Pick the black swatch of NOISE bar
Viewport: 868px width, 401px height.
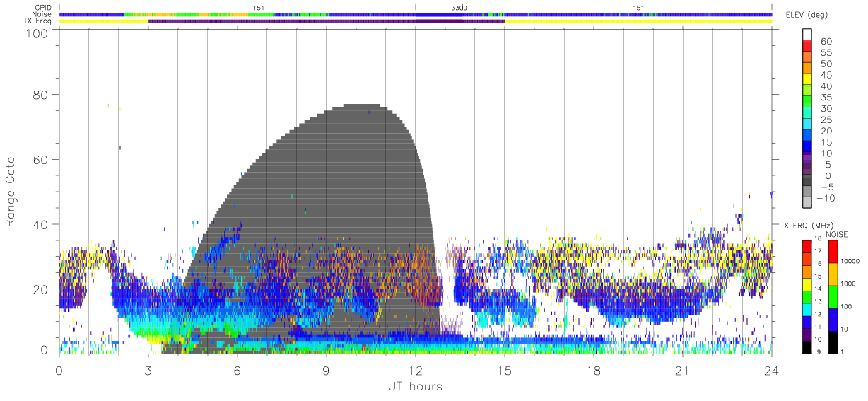pyautogui.click(x=832, y=342)
